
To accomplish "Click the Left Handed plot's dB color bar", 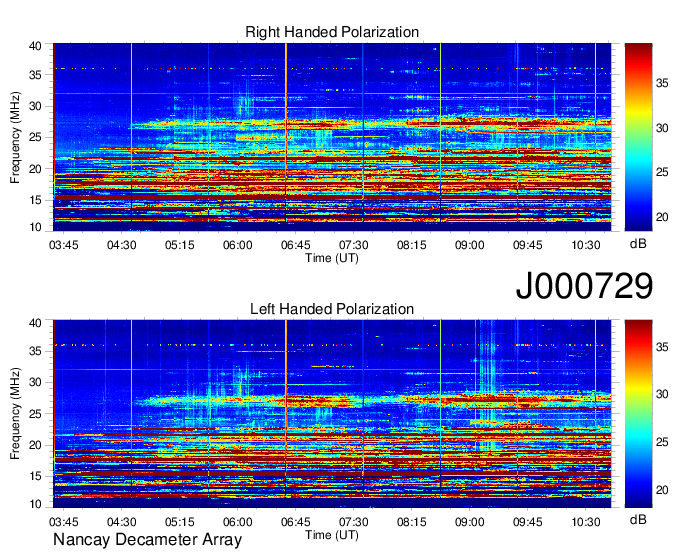I will click(x=638, y=414).
